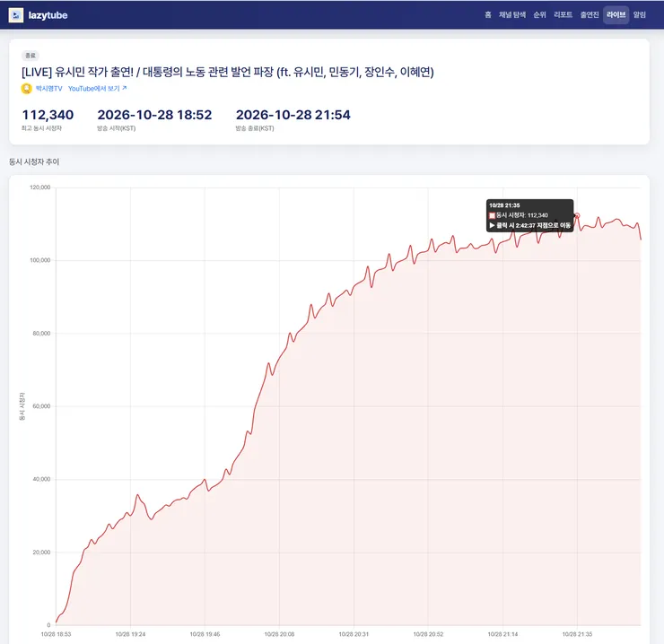This screenshot has height=644, width=664.
Task: Click the 20,000 y-axis label
Action: [41, 553]
